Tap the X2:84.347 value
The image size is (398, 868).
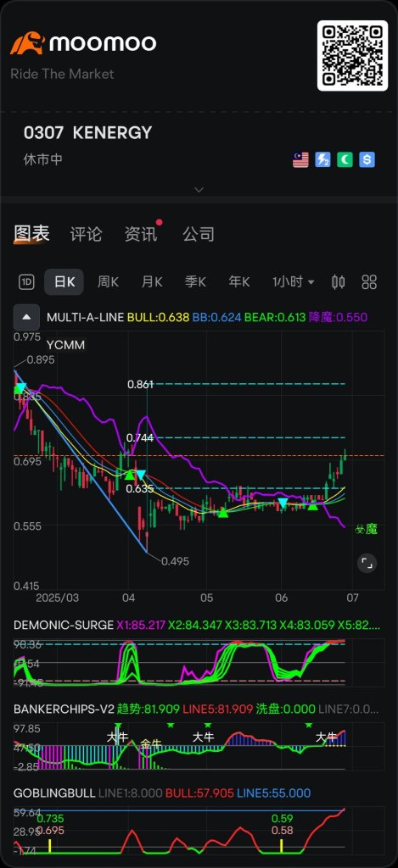[195, 626]
